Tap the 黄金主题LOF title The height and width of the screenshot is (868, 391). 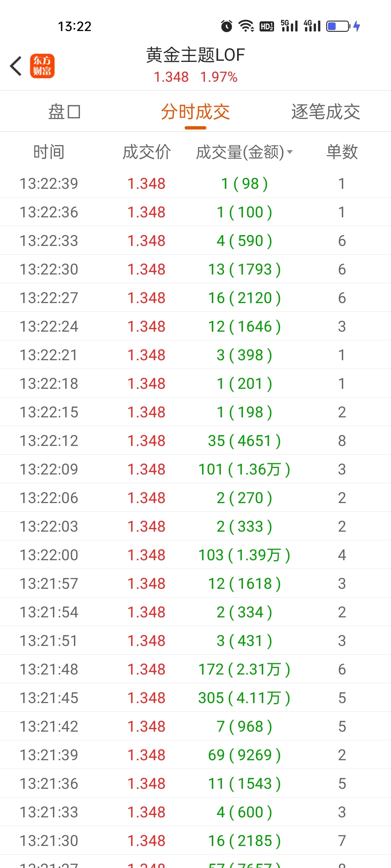click(195, 55)
